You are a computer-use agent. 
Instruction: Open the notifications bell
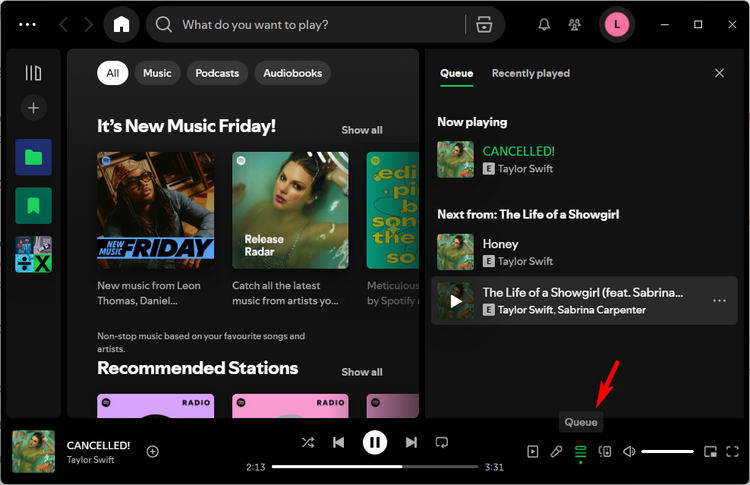[x=544, y=24]
